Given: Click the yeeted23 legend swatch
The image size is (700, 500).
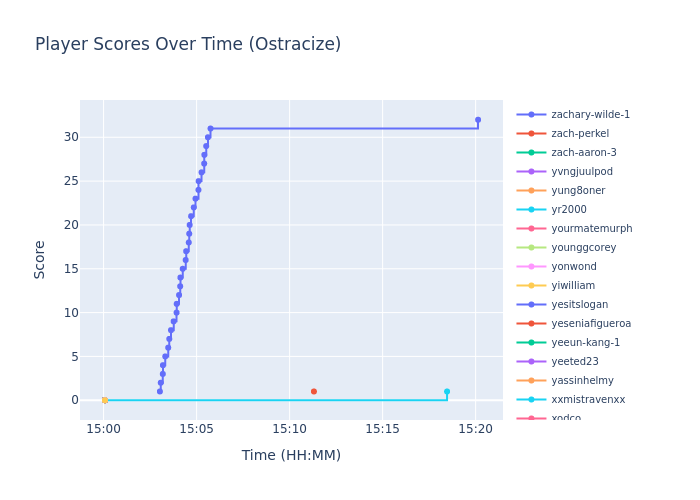Looking at the screenshot, I should tap(531, 362).
